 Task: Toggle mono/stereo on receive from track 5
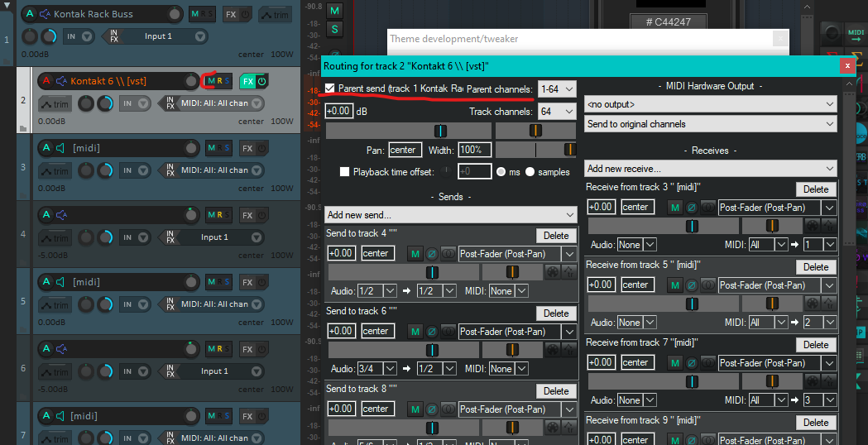[708, 285]
